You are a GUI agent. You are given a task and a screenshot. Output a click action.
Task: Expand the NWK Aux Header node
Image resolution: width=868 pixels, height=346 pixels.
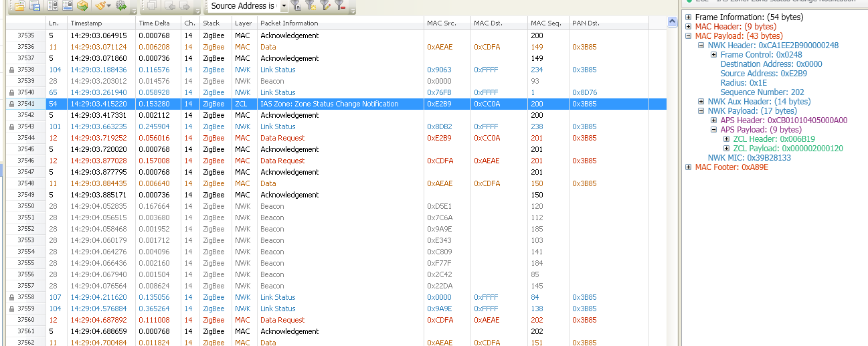coord(701,102)
